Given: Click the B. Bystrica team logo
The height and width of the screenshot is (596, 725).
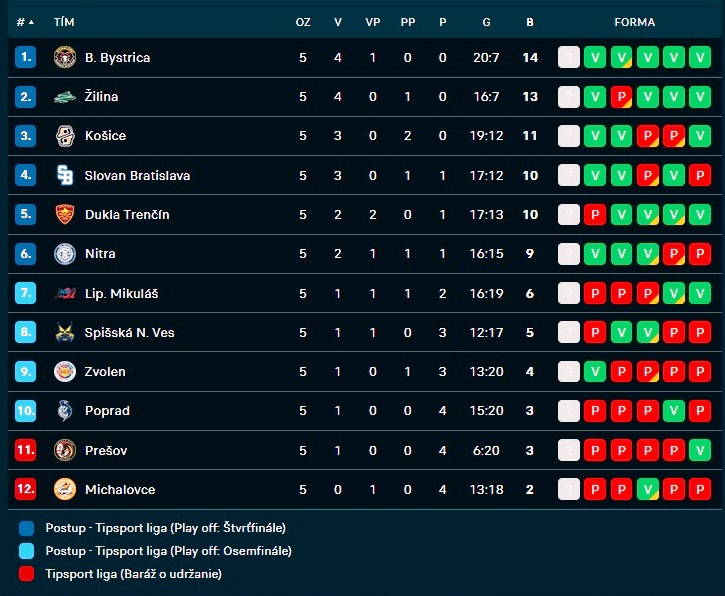Looking at the screenshot, I should coord(65,57).
